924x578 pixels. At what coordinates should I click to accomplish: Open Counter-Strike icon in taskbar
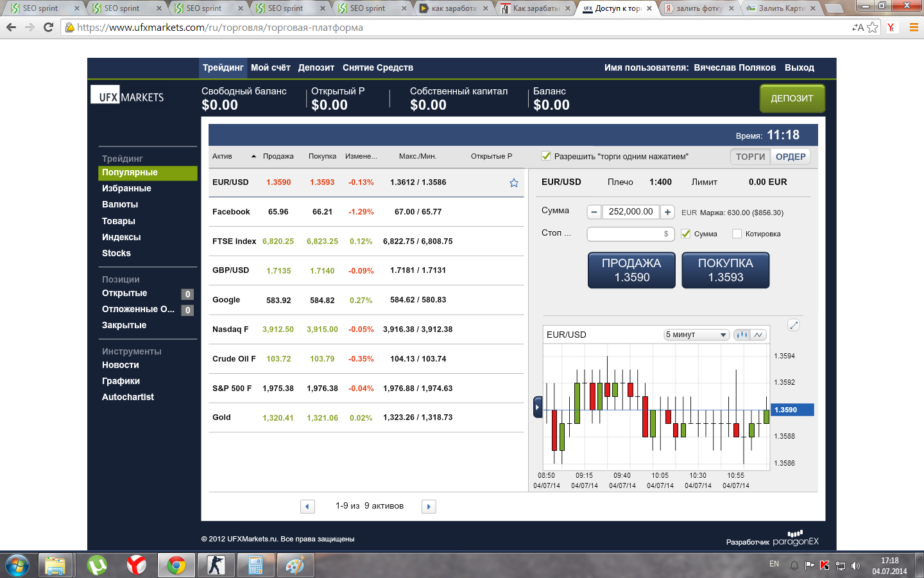click(x=216, y=565)
